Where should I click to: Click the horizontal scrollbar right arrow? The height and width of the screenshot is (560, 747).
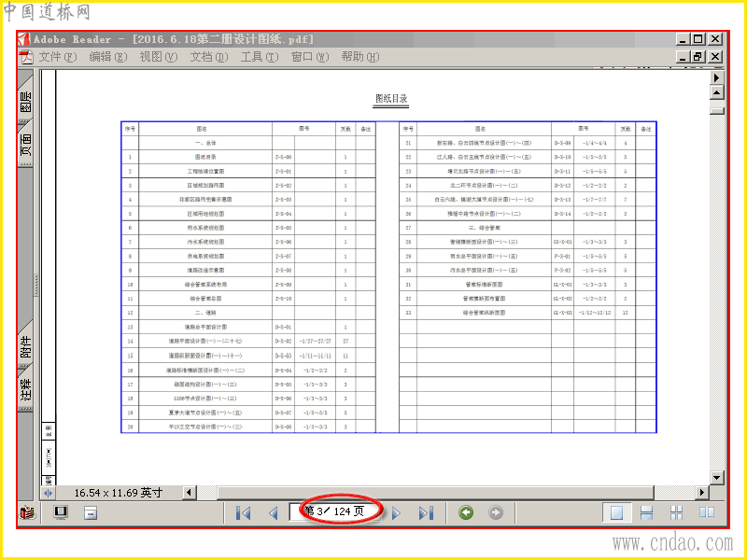tap(702, 493)
